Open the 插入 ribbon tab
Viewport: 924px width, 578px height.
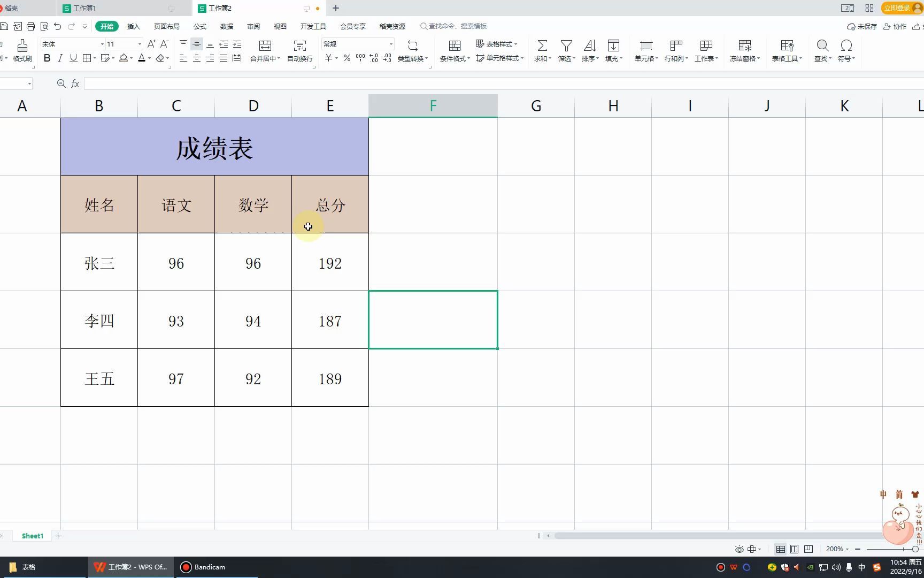(133, 26)
